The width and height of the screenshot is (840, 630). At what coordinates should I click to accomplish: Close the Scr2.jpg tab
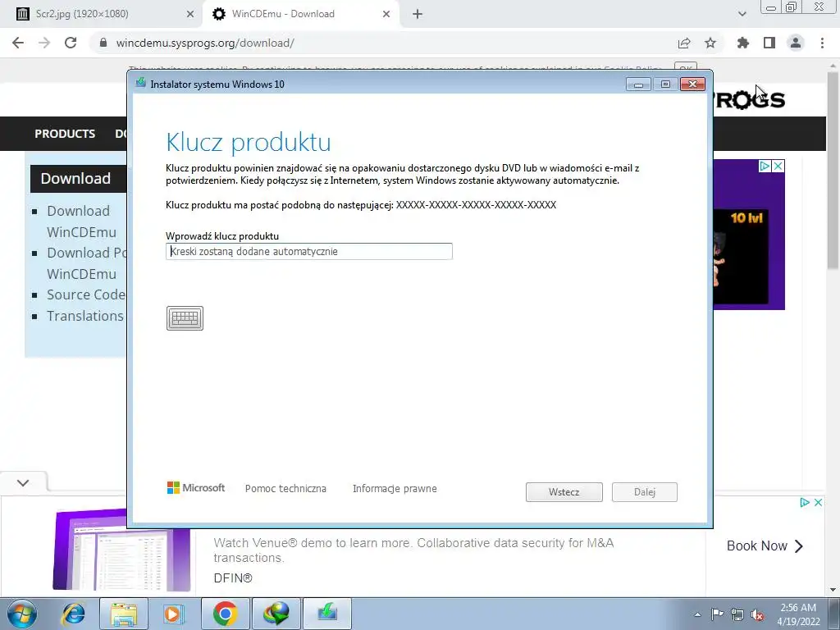[x=190, y=15]
